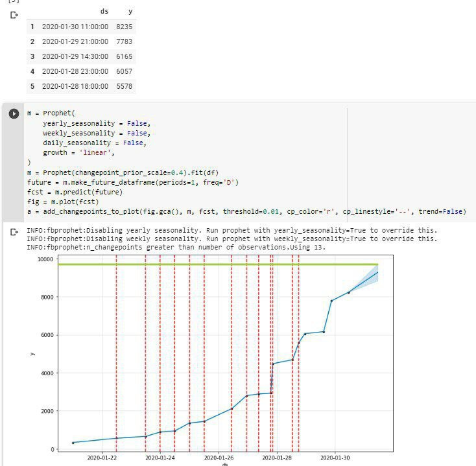
Task: Place cursor on growth = 'linear' line
Action: point(78,152)
